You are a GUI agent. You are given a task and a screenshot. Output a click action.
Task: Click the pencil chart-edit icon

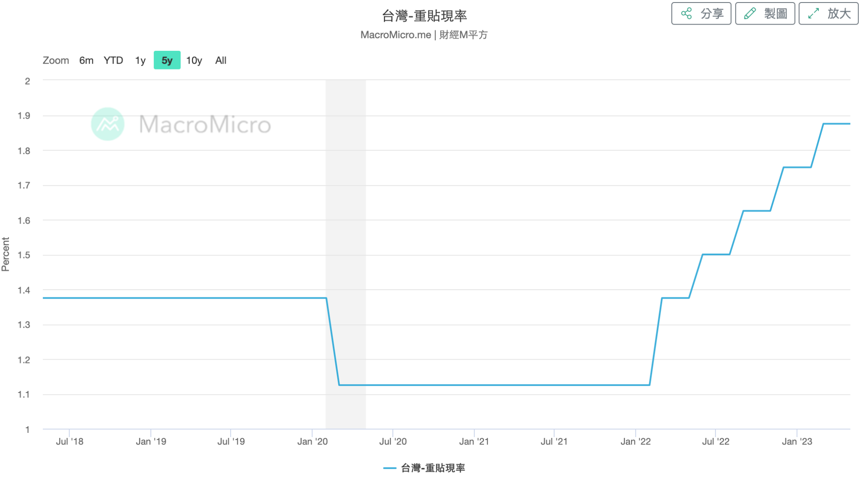750,14
